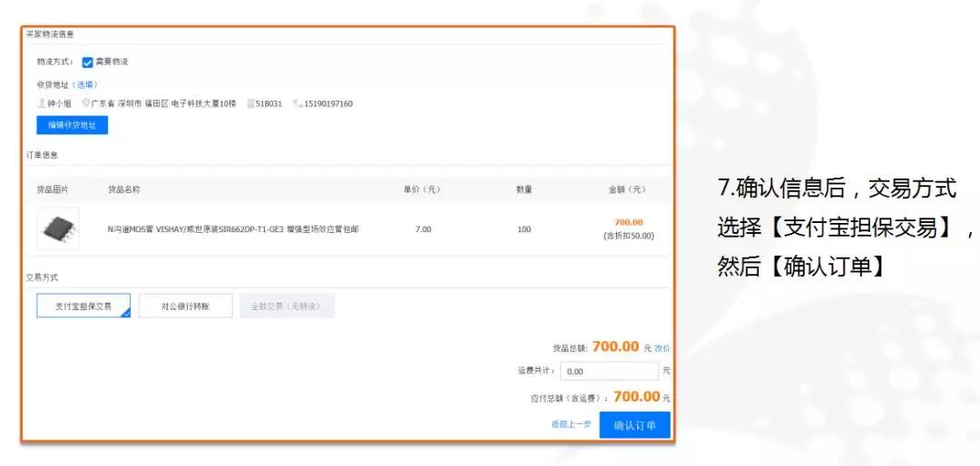Click the 编辑收货地址 button
Screen dimensions: 980x466
72,125
